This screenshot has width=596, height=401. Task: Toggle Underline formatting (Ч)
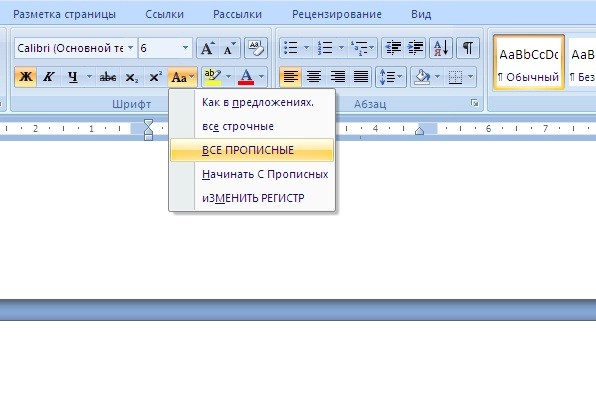pyautogui.click(x=72, y=77)
